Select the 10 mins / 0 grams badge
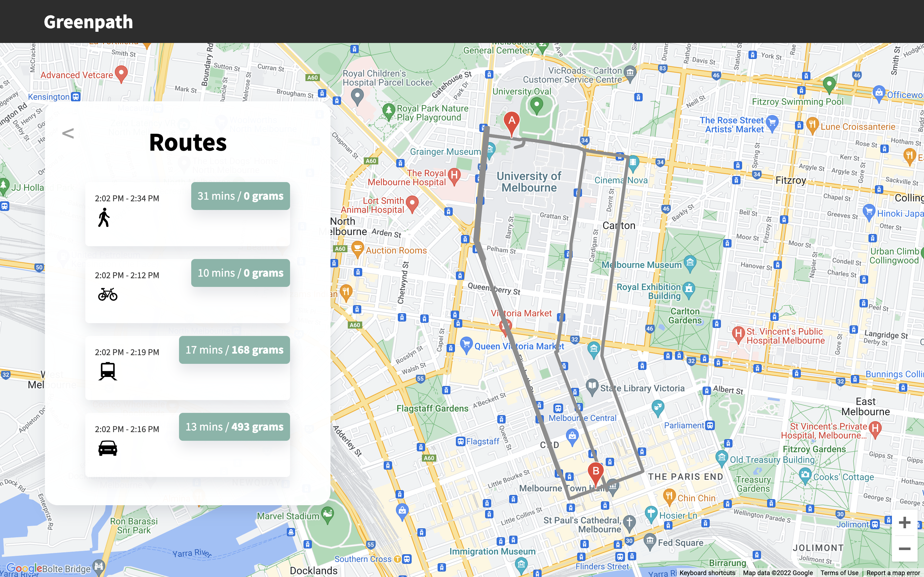Screen dimensions: 924x577 [x=240, y=273]
